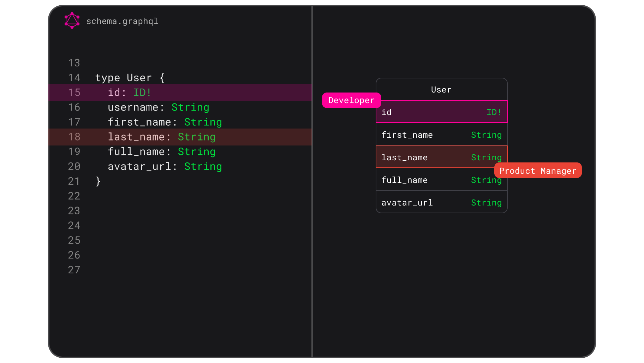Click the String type beside avatar_url in table
Screen dimensions: 644x363
(486, 203)
